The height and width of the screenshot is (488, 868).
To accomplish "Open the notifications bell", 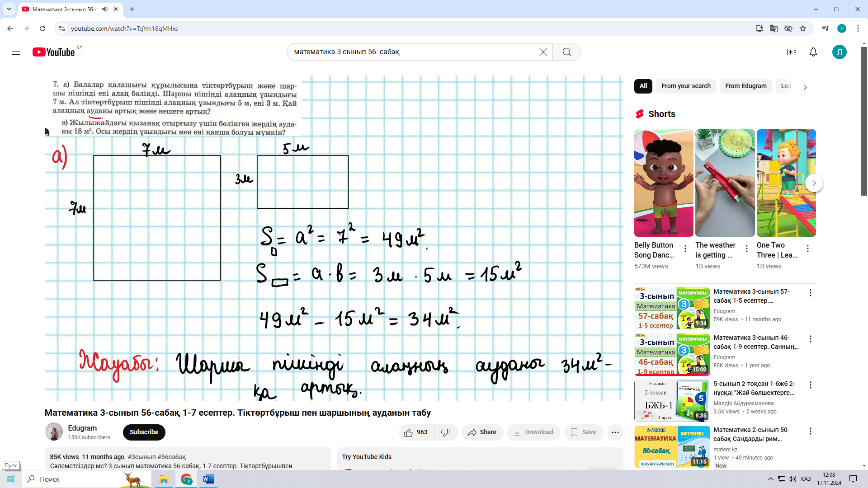I will pyautogui.click(x=813, y=52).
